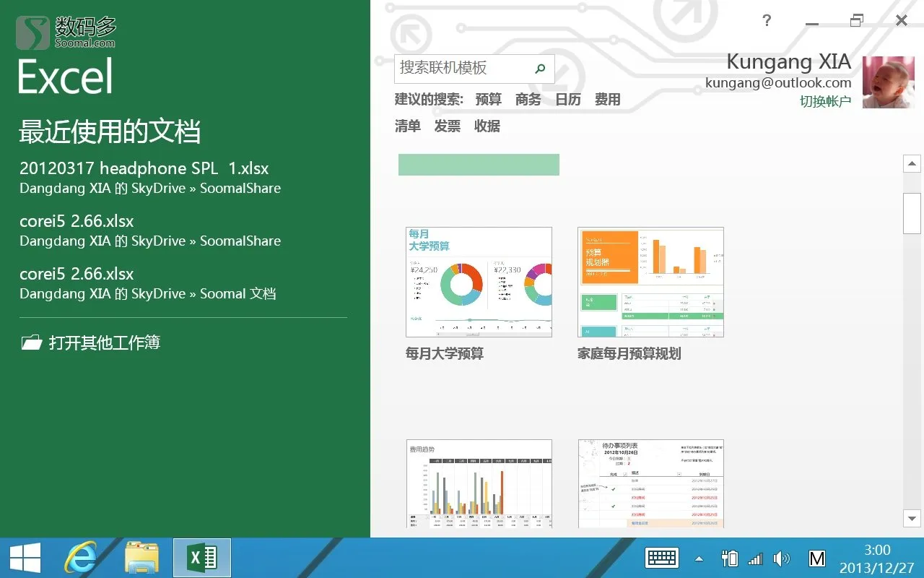
Task: Click 切换帐户 to switch account
Action: 826,102
